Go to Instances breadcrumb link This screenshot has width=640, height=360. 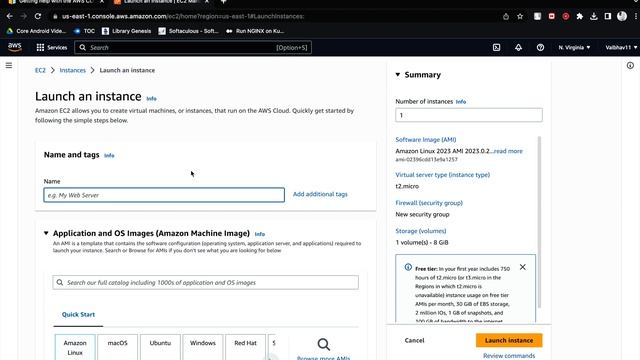tap(73, 70)
